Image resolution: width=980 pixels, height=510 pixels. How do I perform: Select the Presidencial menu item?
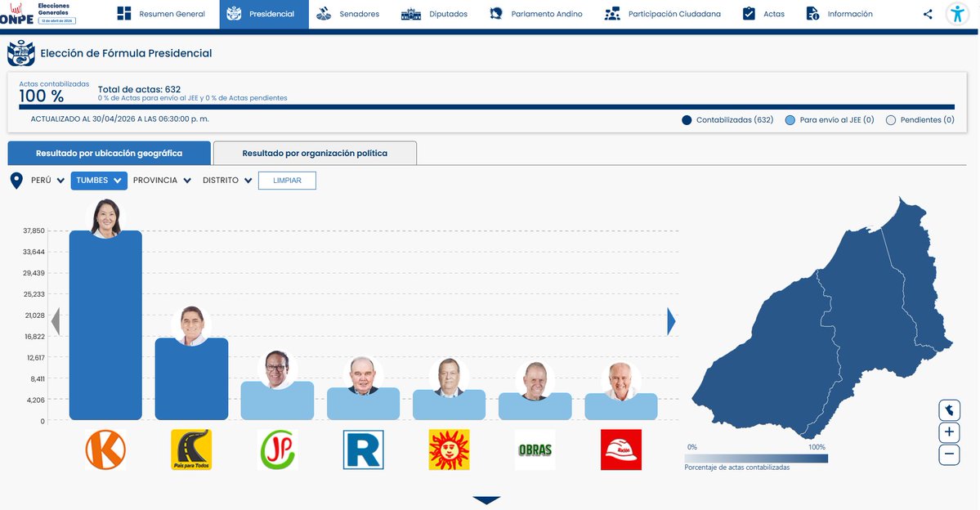pos(264,14)
